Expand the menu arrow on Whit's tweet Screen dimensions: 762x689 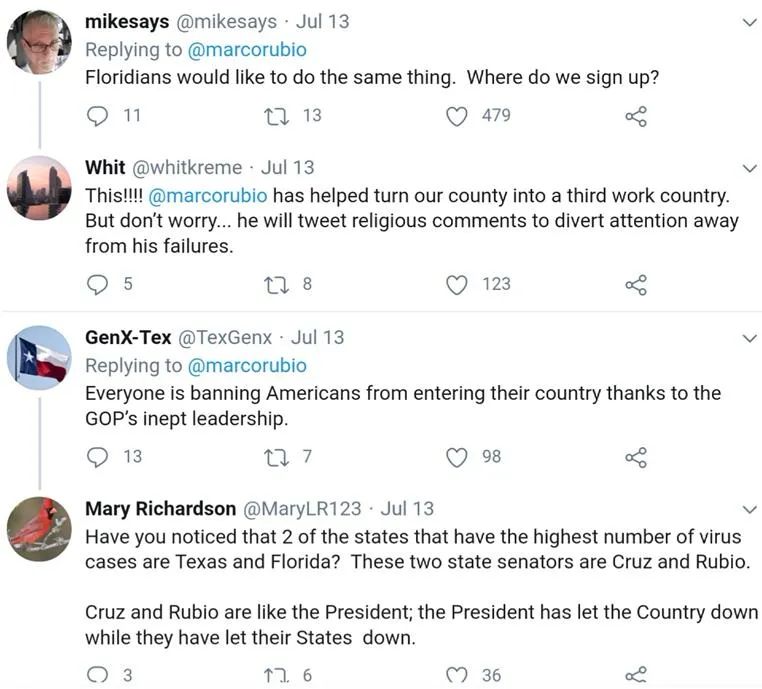coord(749,168)
